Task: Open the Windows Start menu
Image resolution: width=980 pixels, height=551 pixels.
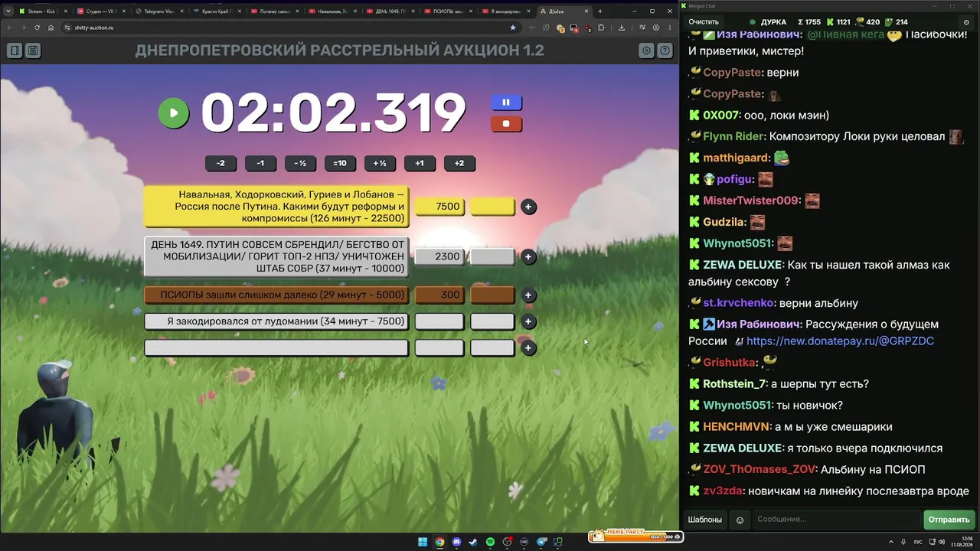Action: pyautogui.click(x=423, y=542)
